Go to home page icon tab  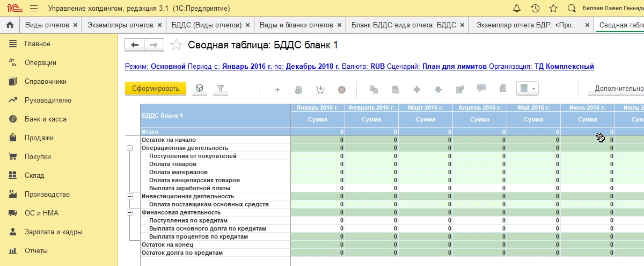[9, 25]
